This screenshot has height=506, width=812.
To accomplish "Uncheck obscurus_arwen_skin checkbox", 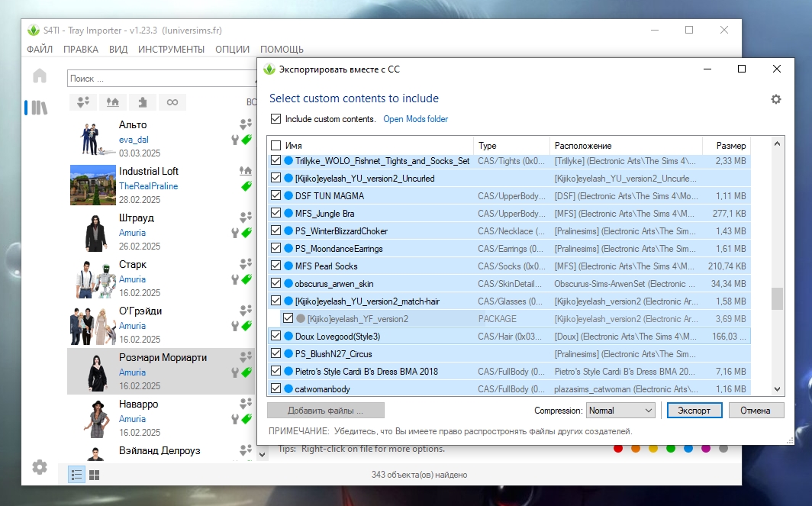I will (276, 283).
